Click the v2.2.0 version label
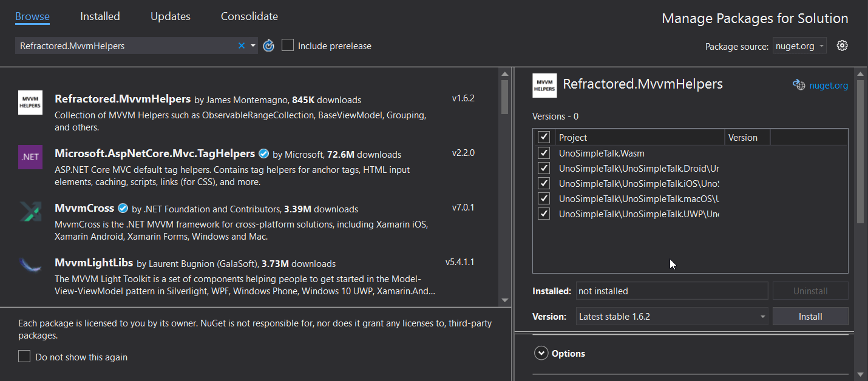This screenshot has width=868, height=381. click(463, 153)
